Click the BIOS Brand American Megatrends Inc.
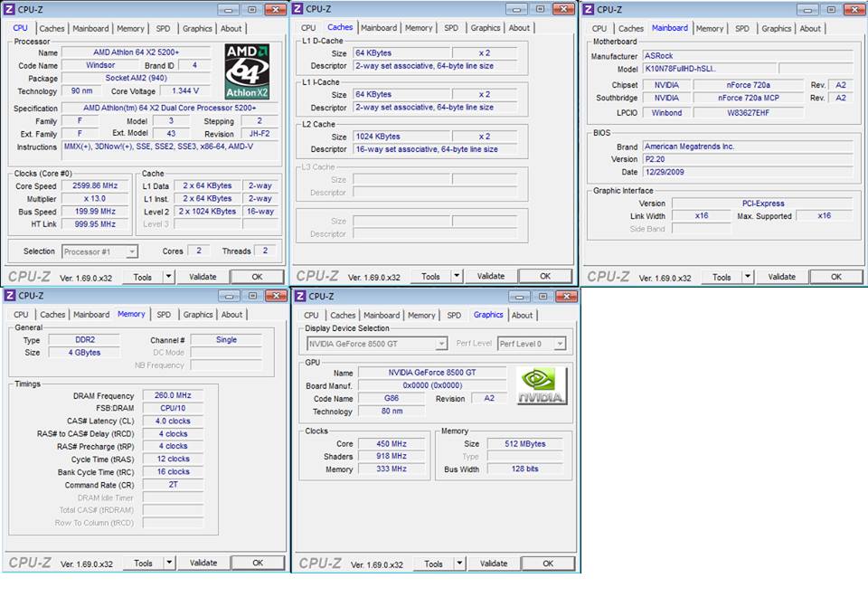The width and height of the screenshot is (868, 597). (x=748, y=147)
